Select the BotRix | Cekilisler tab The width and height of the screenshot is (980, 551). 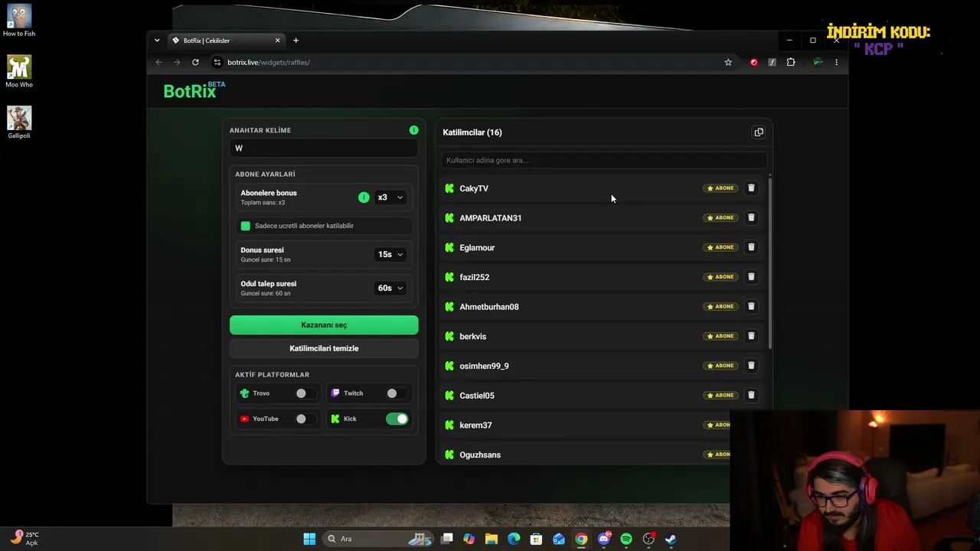[227, 41]
